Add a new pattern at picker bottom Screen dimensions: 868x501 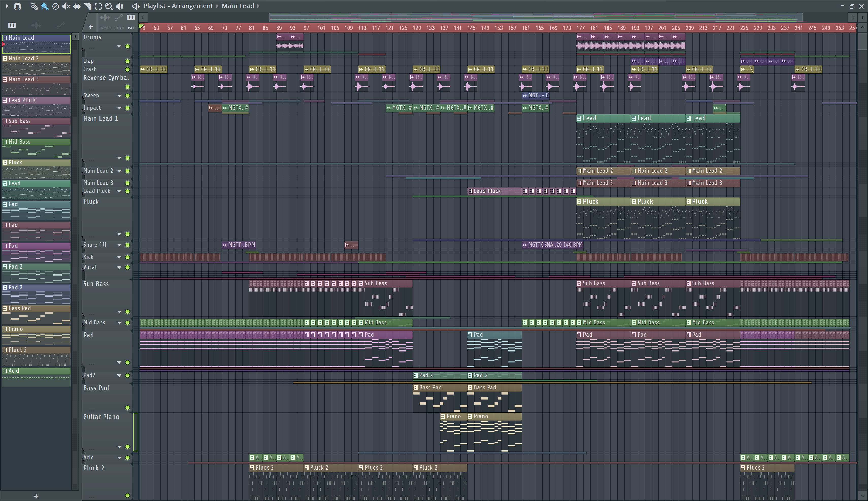pos(36,496)
